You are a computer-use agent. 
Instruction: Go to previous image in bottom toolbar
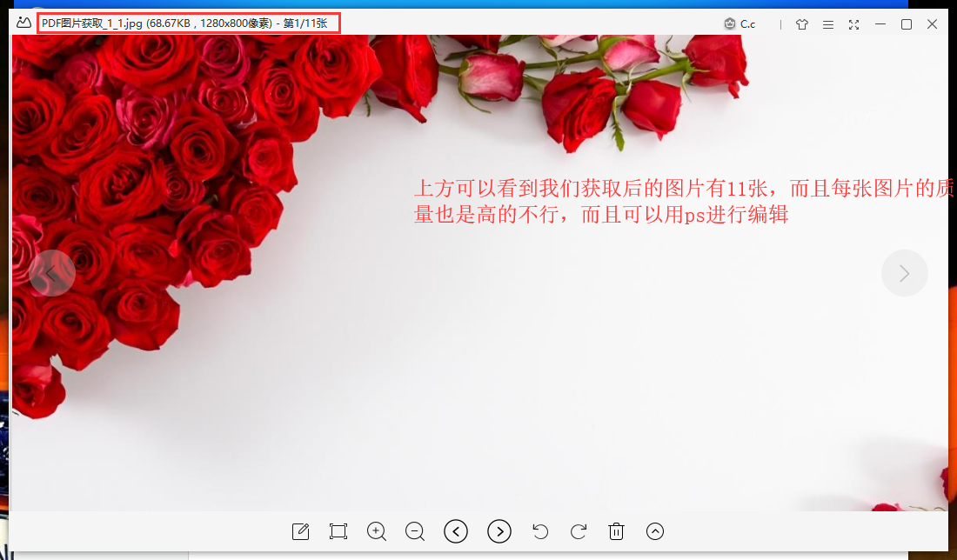(x=456, y=531)
